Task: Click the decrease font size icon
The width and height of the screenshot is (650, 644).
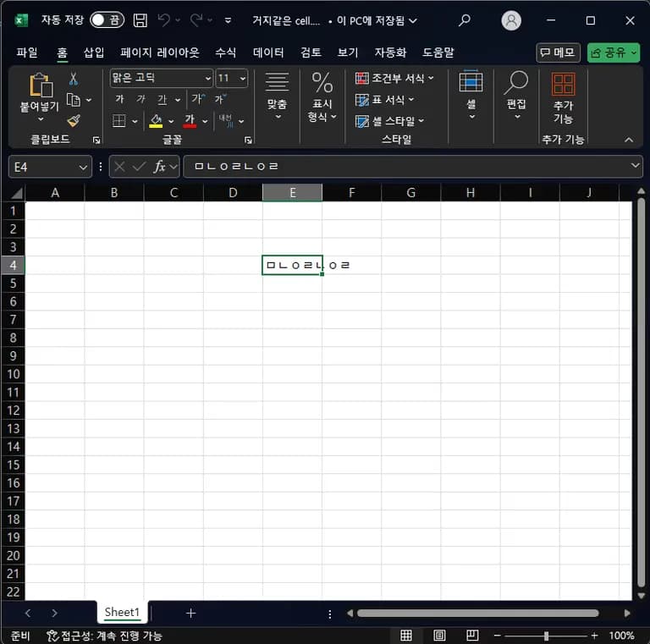Action: [220, 99]
